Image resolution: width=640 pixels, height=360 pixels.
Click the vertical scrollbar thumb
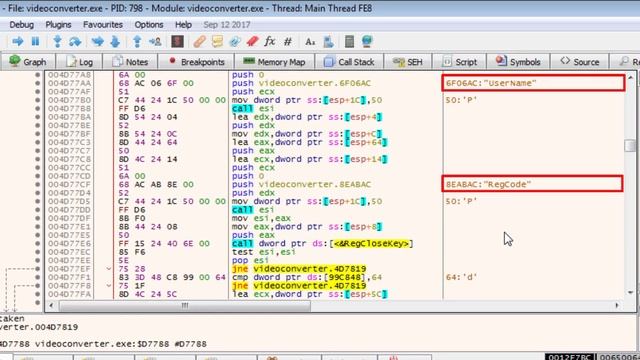coord(630,145)
